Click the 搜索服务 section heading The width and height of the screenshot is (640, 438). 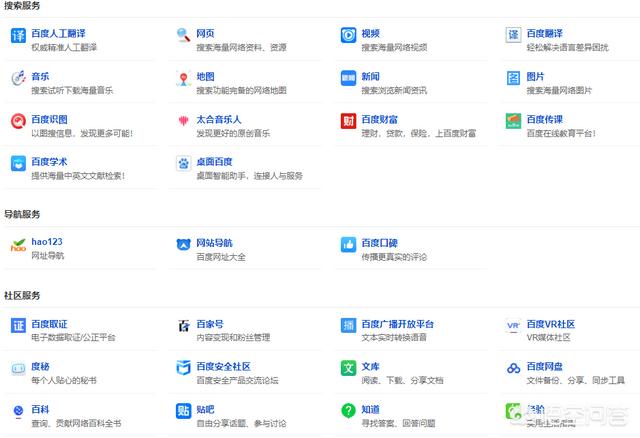22,6
